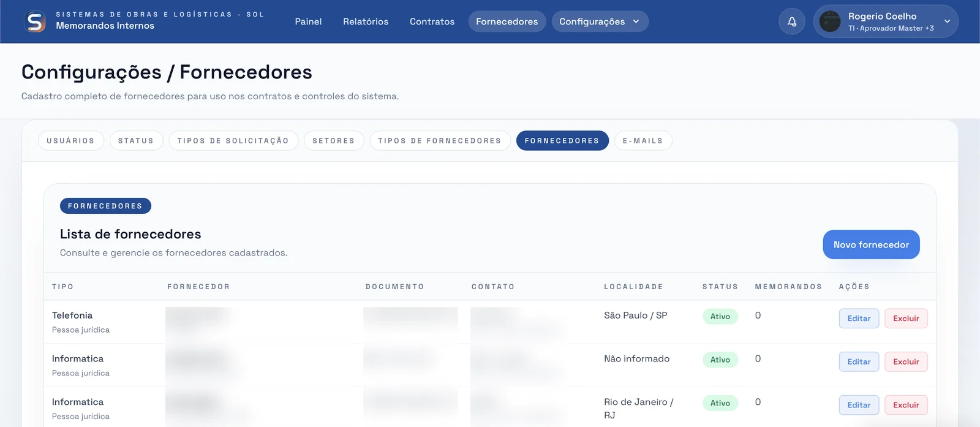Image resolution: width=980 pixels, height=427 pixels.
Task: Click the Rio de Janeiro / RJ cell
Action: pyautogui.click(x=639, y=409)
